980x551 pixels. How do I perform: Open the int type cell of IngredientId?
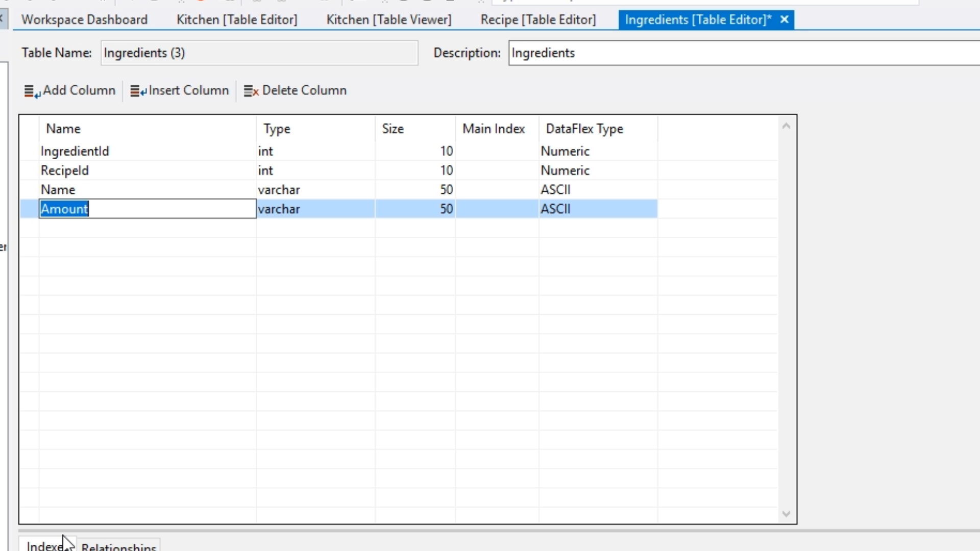[314, 152]
